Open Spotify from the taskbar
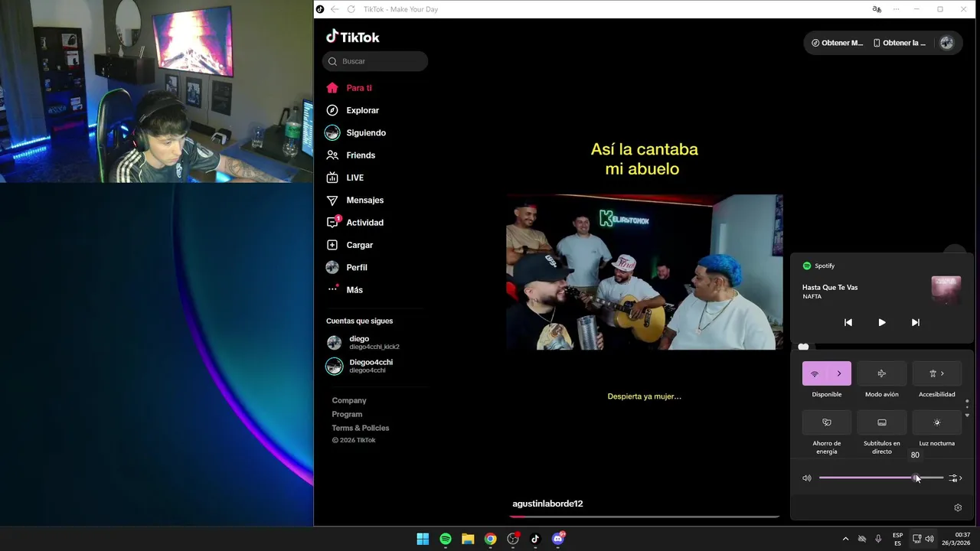 pos(446,539)
